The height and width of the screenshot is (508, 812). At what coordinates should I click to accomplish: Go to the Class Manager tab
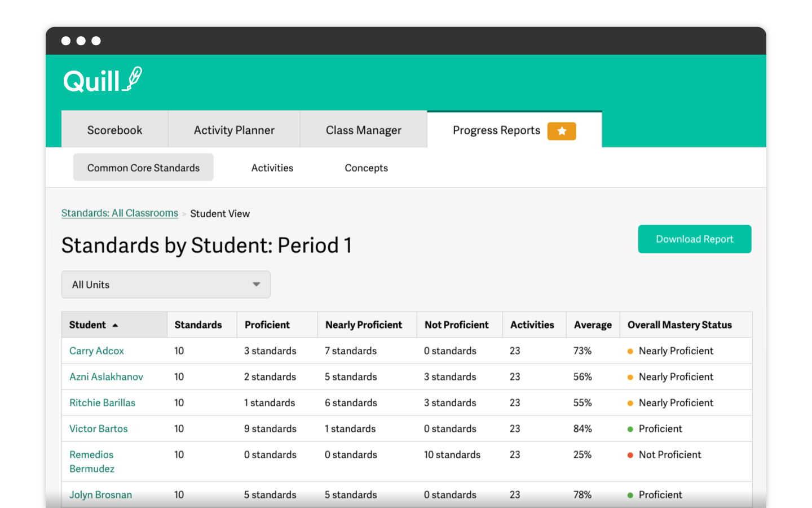pos(364,130)
